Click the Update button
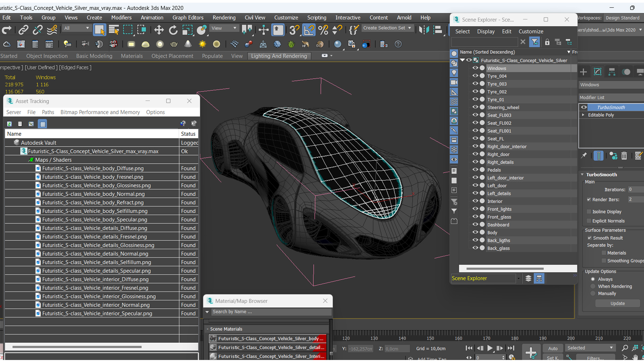 (x=618, y=303)
